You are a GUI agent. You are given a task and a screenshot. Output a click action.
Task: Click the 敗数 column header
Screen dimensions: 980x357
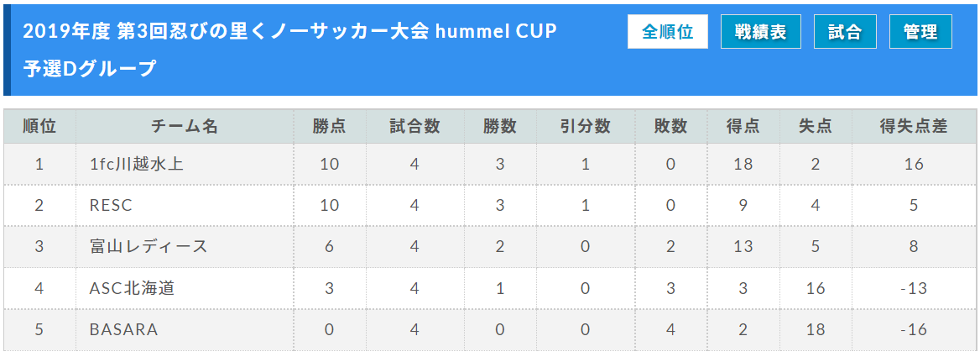point(670,126)
